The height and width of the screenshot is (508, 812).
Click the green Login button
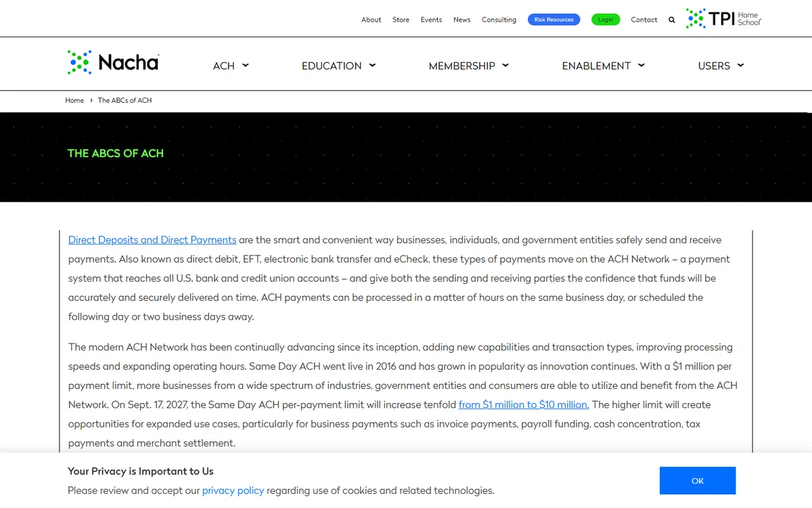(606, 20)
